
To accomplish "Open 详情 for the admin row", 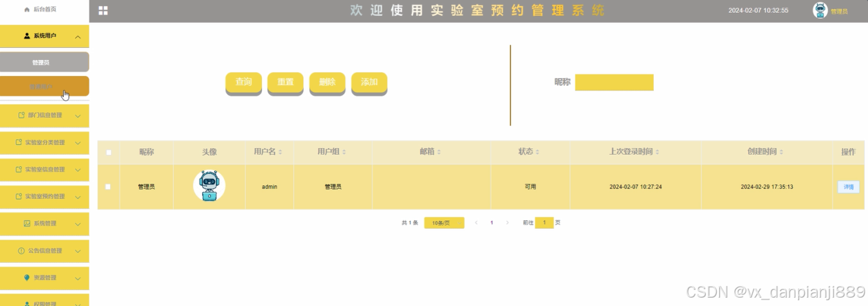I will click(849, 187).
